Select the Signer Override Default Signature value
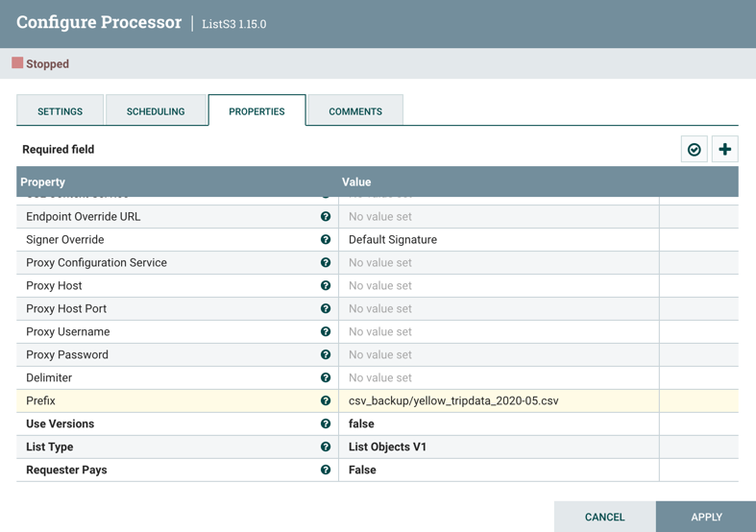The height and width of the screenshot is (532, 756). [x=498, y=240]
